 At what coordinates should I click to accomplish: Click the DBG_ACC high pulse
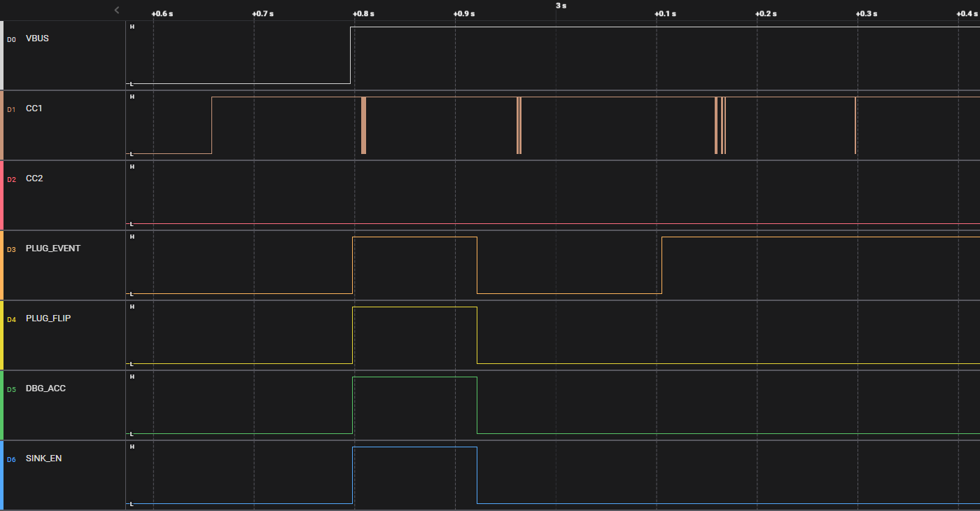pyautogui.click(x=414, y=405)
